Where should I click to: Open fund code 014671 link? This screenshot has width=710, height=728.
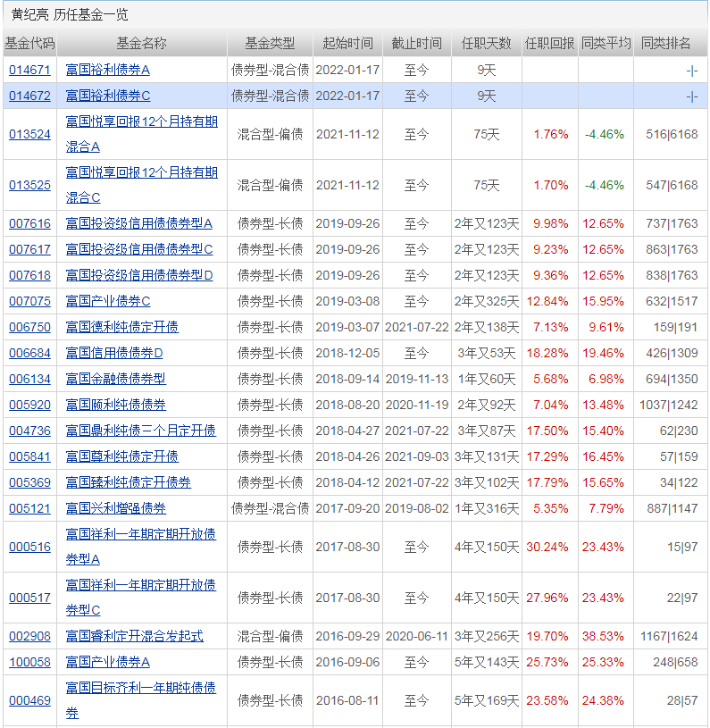point(29,70)
